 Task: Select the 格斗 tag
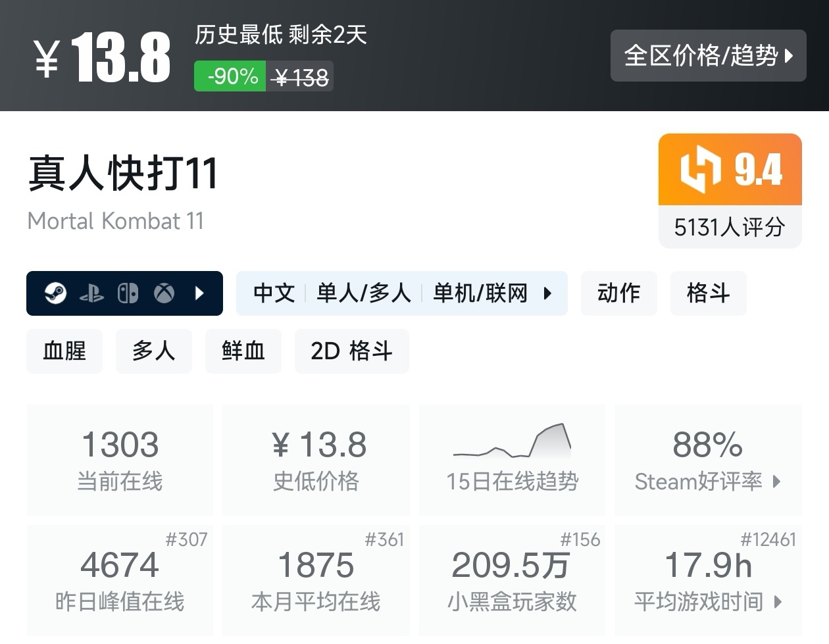tap(708, 293)
